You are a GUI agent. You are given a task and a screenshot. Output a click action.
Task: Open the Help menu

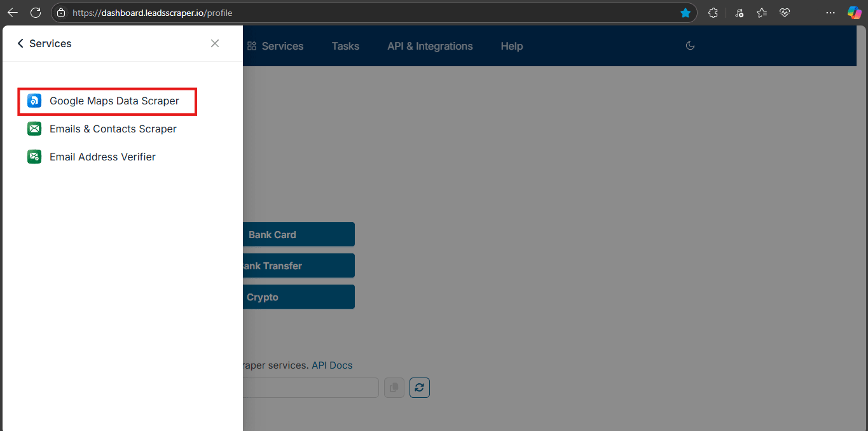[511, 46]
